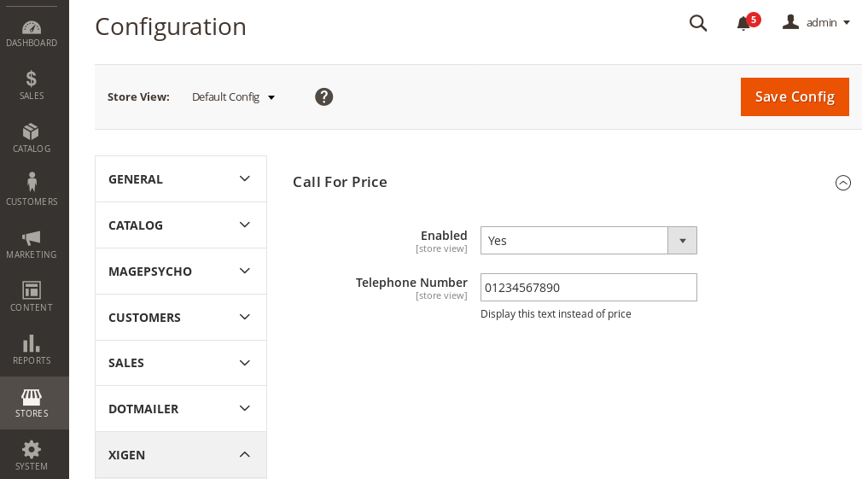The width and height of the screenshot is (868, 479).
Task: Click the Save Config button
Action: [795, 96]
